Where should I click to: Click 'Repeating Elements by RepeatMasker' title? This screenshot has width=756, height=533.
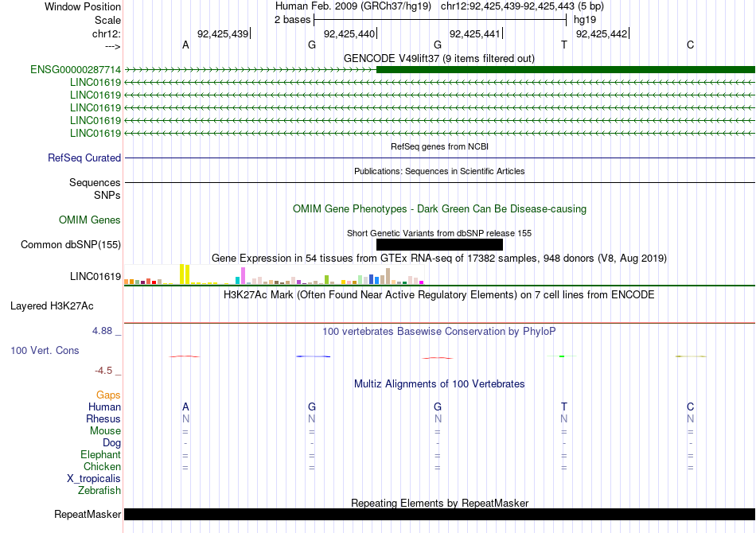coord(439,503)
